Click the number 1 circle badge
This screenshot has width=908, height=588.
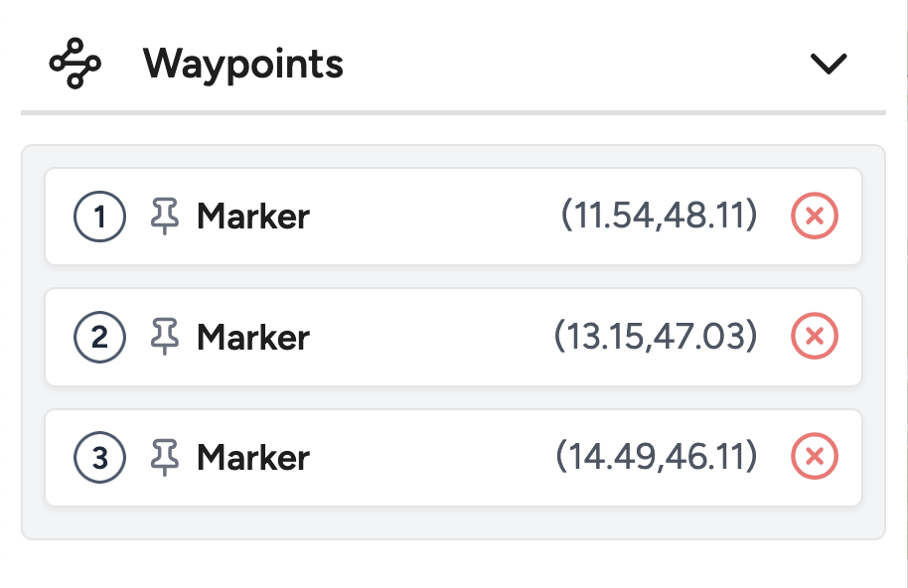click(99, 217)
